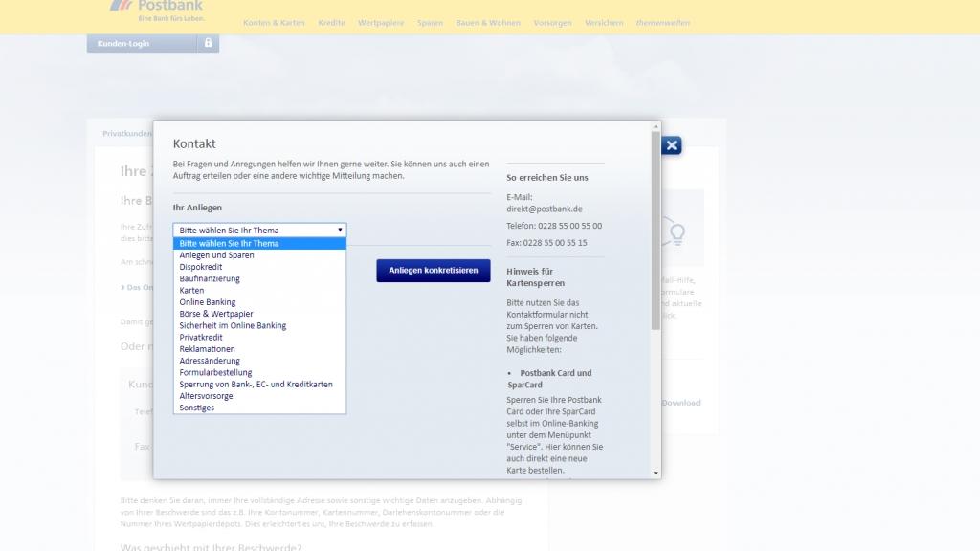Select 'Sperrung von Bank-, EC- und Kreditkarten'
Viewport: 980px width, 551px height.
click(259, 385)
